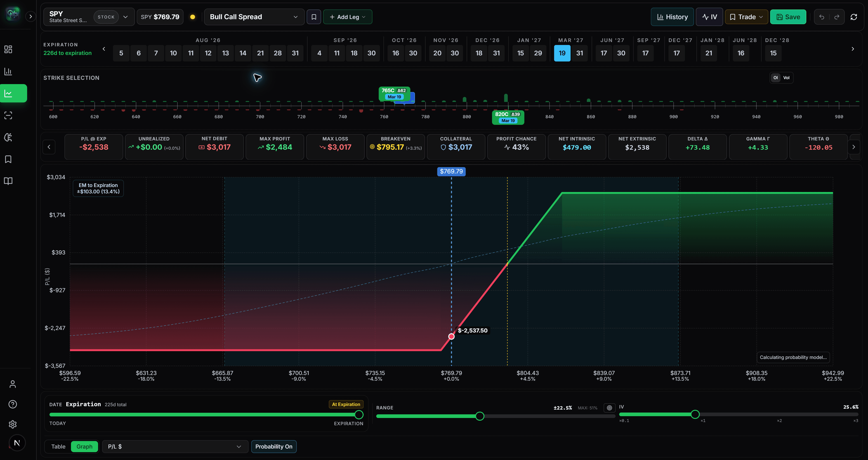This screenshot has height=460, width=868.
Task: Click the Breakeven $795.17 metric card
Action: click(396, 147)
